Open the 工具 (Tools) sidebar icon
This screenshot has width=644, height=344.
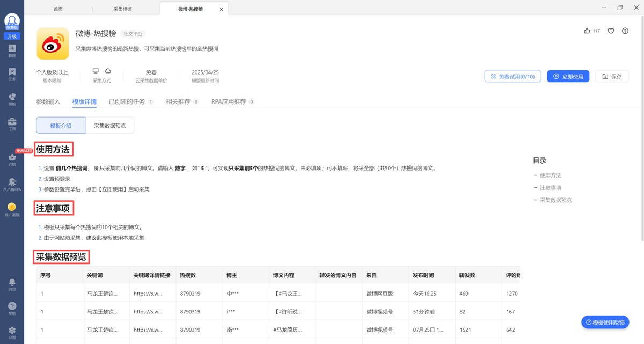(12, 124)
